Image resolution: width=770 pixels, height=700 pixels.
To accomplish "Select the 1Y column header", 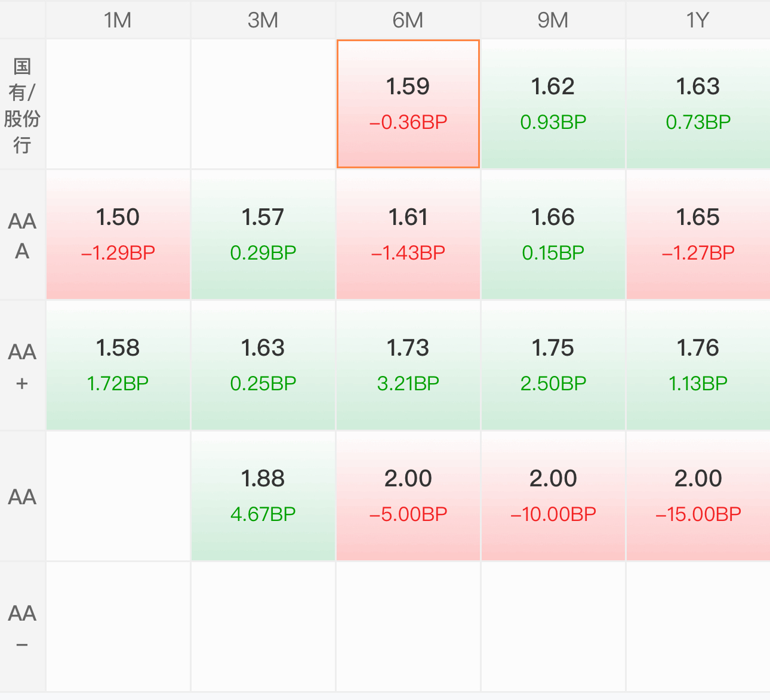I will [x=698, y=20].
